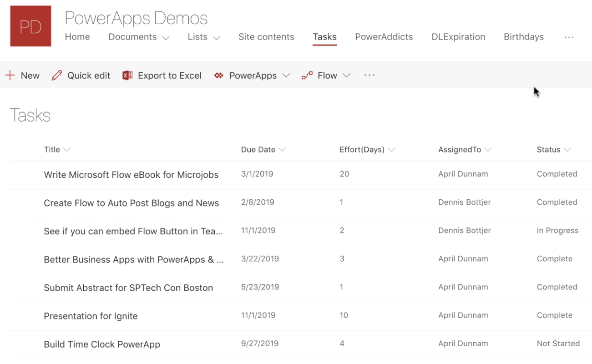Screen dimensions: 592x364
Task: Click the Lists navigation item
Action: [x=197, y=37]
